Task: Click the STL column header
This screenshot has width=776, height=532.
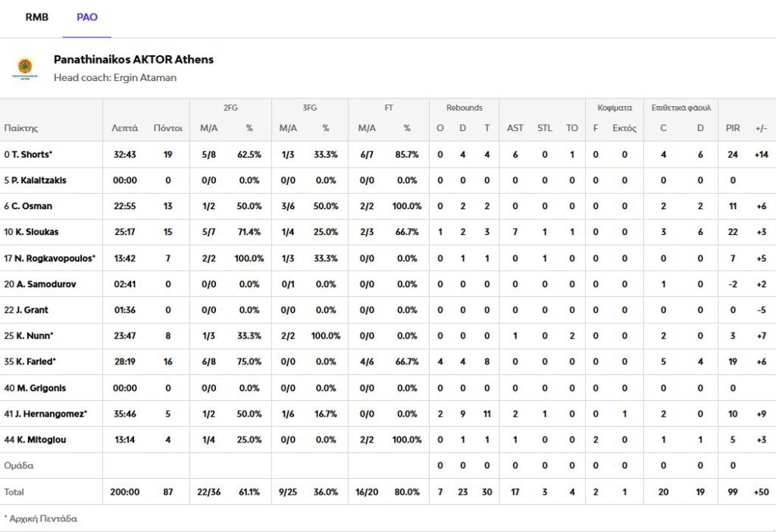Action: tap(545, 128)
